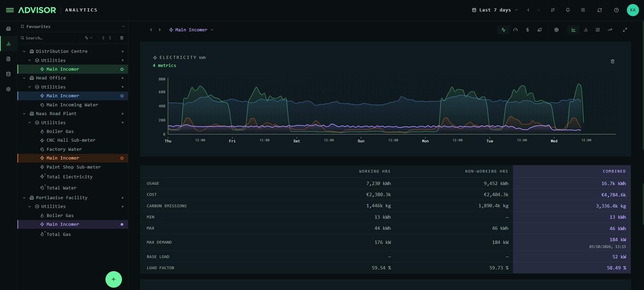Open the help question-mark icon
This screenshot has height=290, width=644.
(616, 10)
